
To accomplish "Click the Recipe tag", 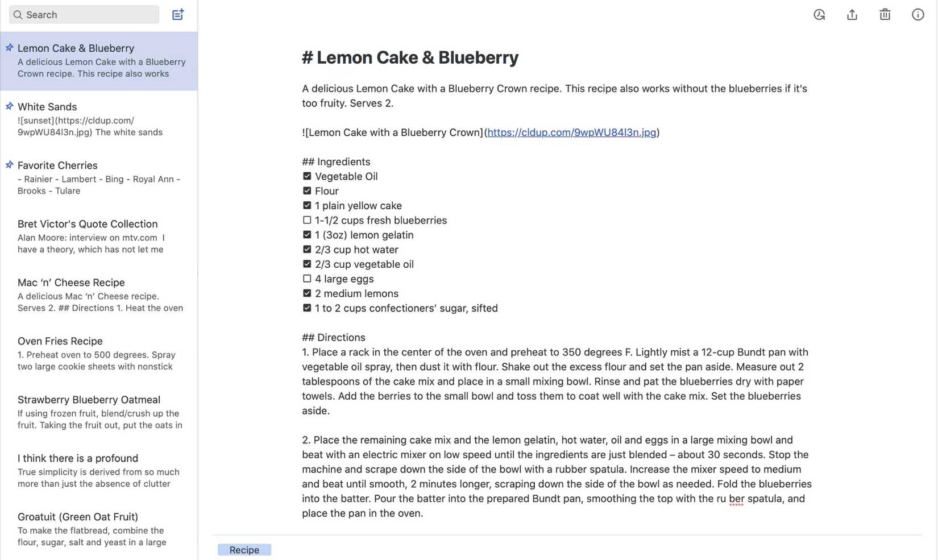I will (244, 550).
